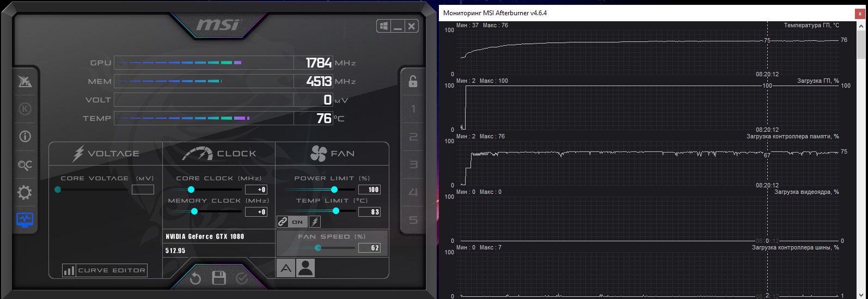Click the save profile floppy icon
This screenshot has width=868, height=299.
[x=219, y=278]
